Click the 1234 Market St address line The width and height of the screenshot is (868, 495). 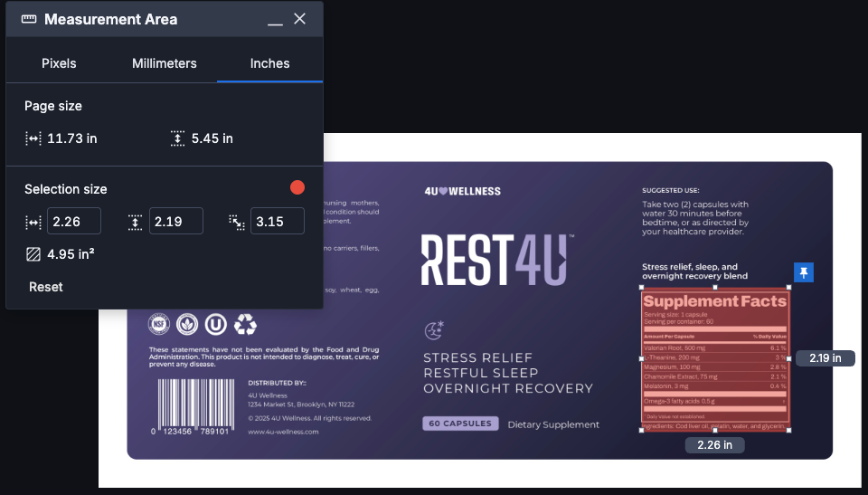pos(301,405)
